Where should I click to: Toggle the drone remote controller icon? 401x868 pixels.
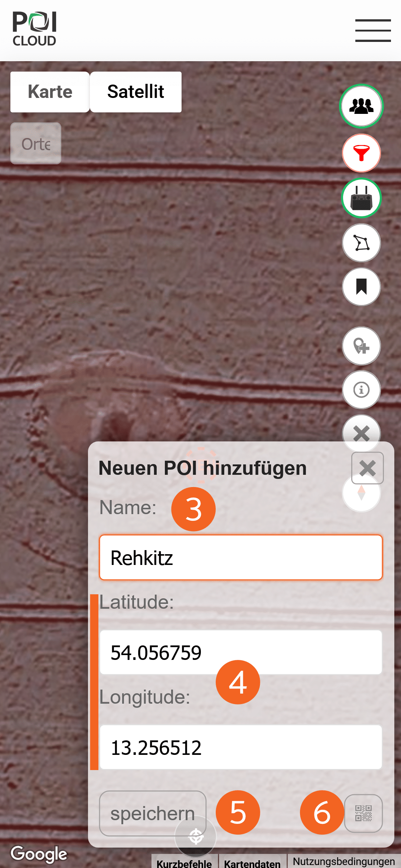[x=361, y=198]
